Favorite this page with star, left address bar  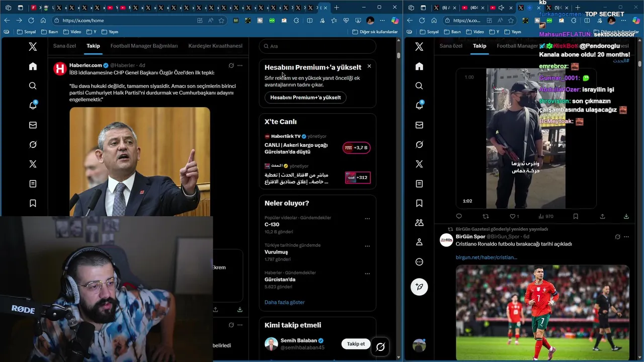(x=222, y=21)
